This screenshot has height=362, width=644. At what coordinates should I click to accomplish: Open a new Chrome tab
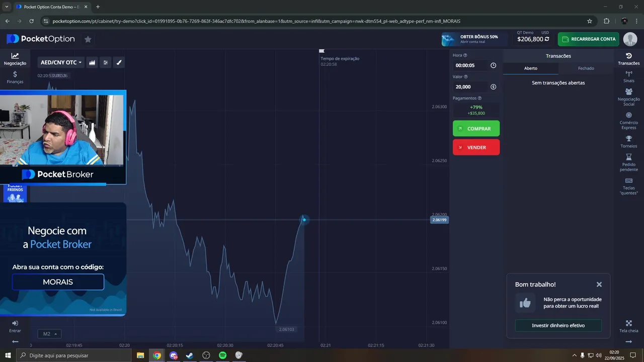tap(98, 7)
